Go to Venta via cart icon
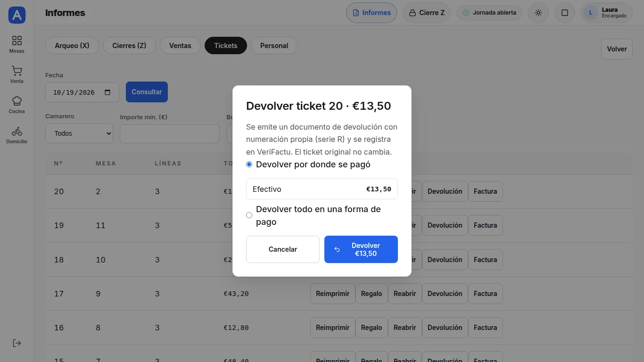Image resolution: width=644 pixels, height=362 pixels. 17,71
